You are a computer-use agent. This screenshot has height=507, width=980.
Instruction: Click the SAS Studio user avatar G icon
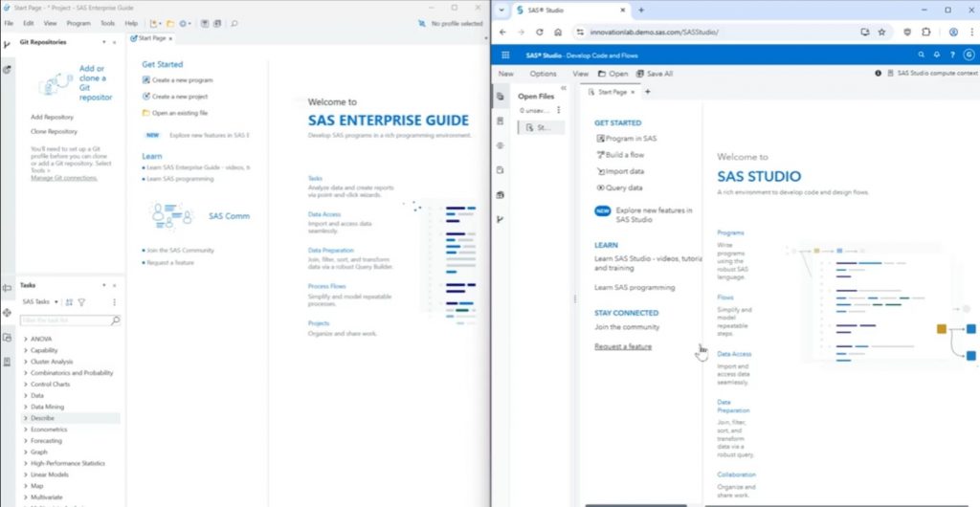(x=969, y=55)
